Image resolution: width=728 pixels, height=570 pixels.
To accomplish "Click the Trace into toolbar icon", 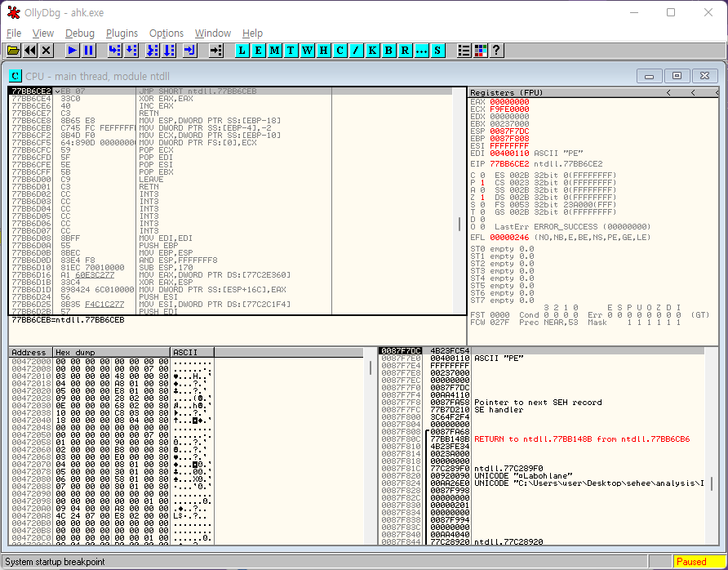I will [x=153, y=50].
